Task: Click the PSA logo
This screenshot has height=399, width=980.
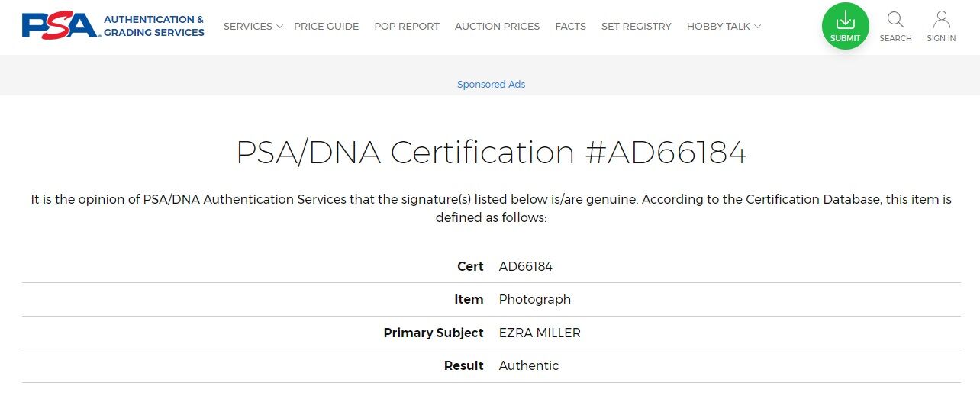Action: tap(61, 25)
